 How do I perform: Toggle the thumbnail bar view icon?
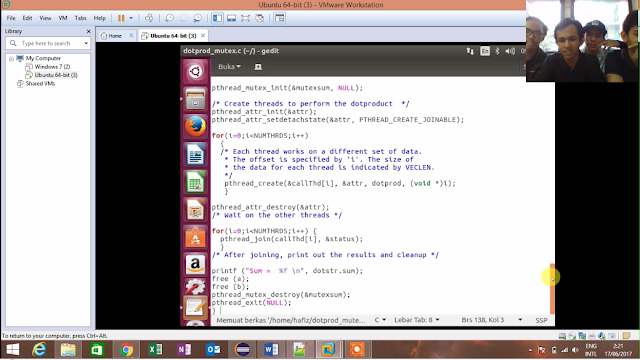click(x=231, y=18)
